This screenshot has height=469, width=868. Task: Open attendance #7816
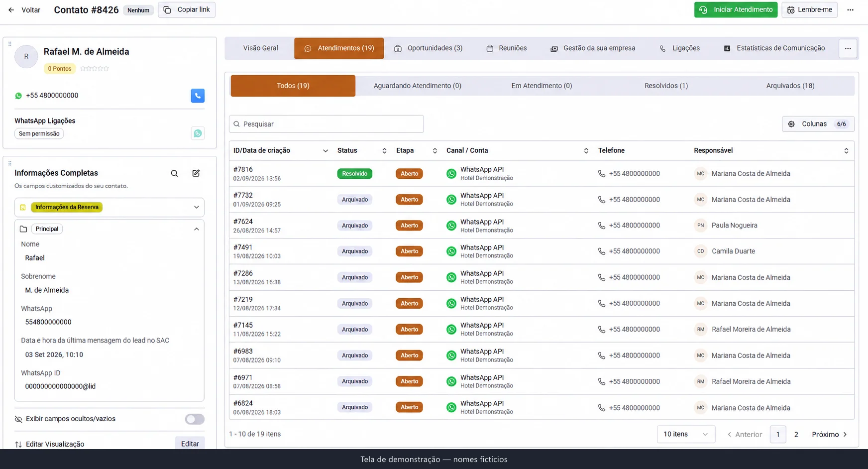(x=243, y=169)
